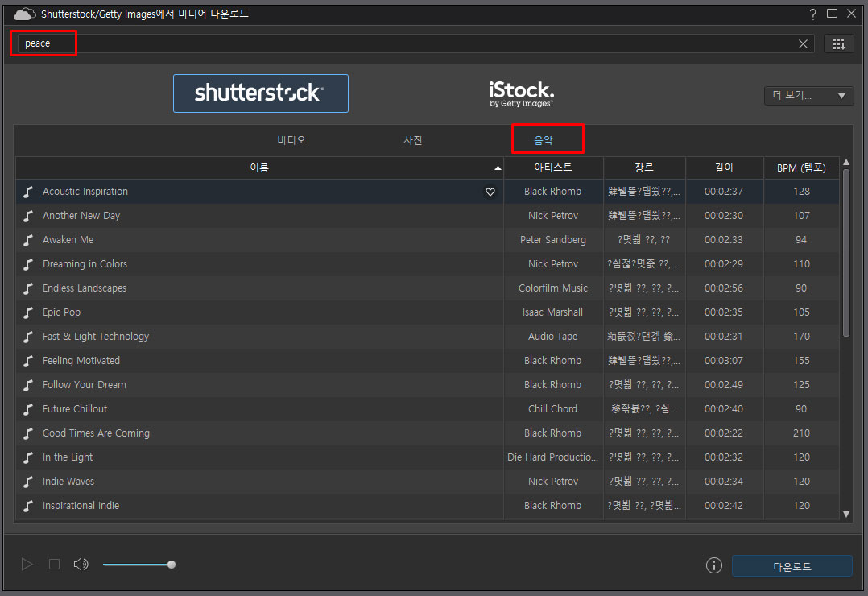Clear the search field with X icon
The width and height of the screenshot is (868, 596).
[803, 44]
